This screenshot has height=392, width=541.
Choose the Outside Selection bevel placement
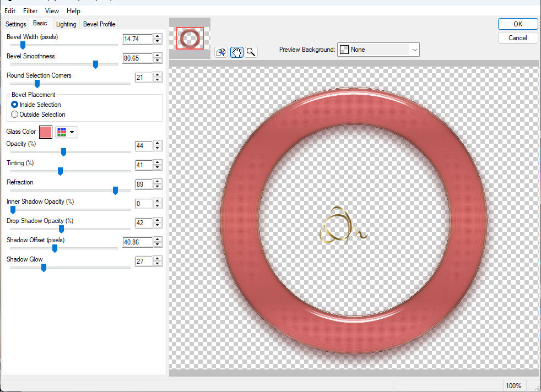(15, 115)
